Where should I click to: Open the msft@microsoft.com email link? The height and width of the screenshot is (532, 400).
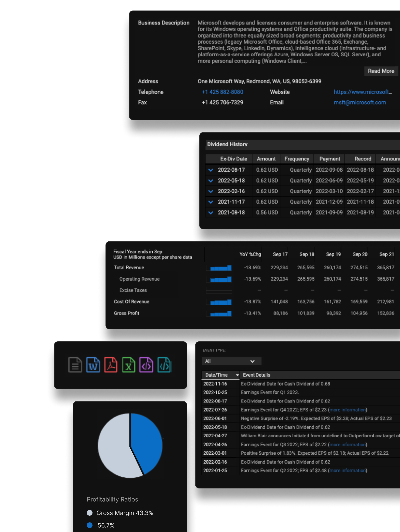360,102
